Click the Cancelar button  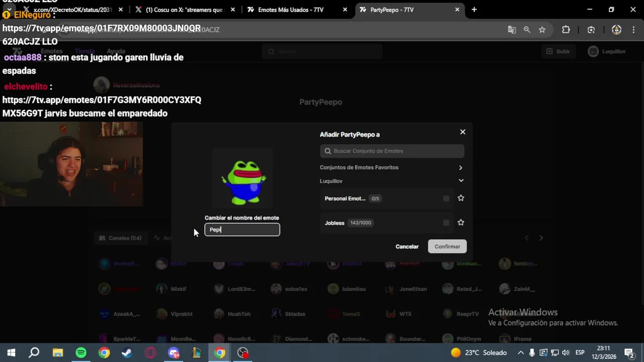coord(407,246)
